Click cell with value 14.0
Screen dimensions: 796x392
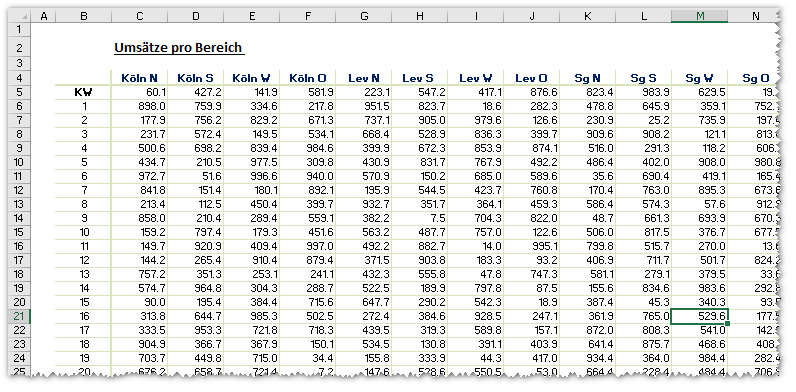coord(476,246)
